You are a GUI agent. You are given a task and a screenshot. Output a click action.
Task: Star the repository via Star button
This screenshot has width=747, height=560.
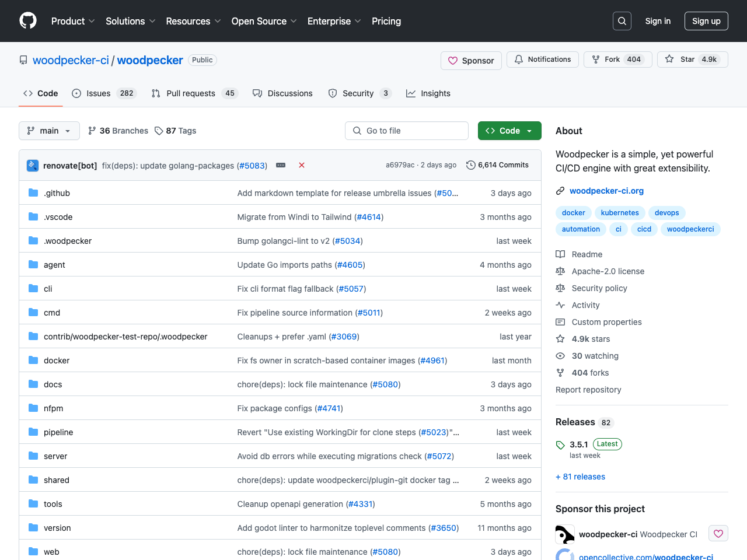click(692, 60)
